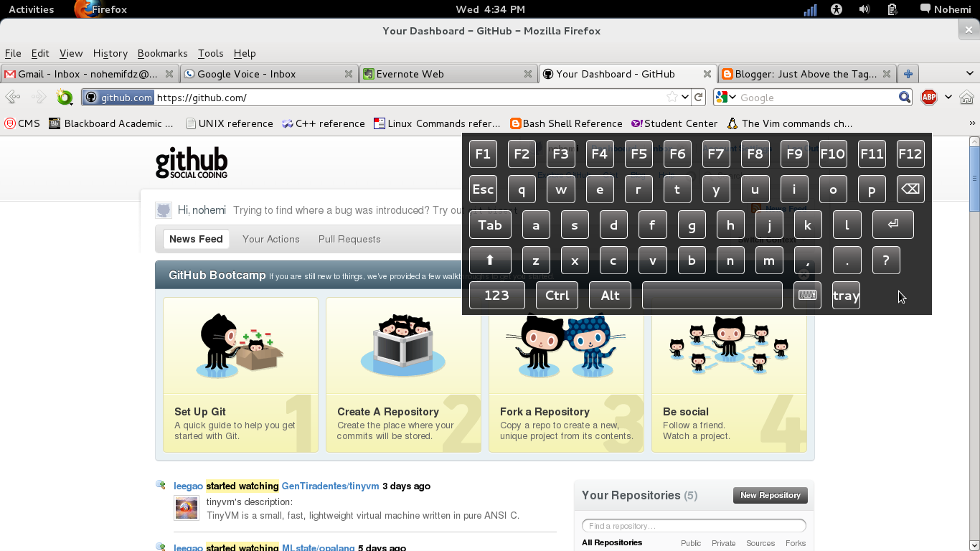Hit the return key on virtual keyboard
Viewport: 980px width, 551px height.
[893, 225]
